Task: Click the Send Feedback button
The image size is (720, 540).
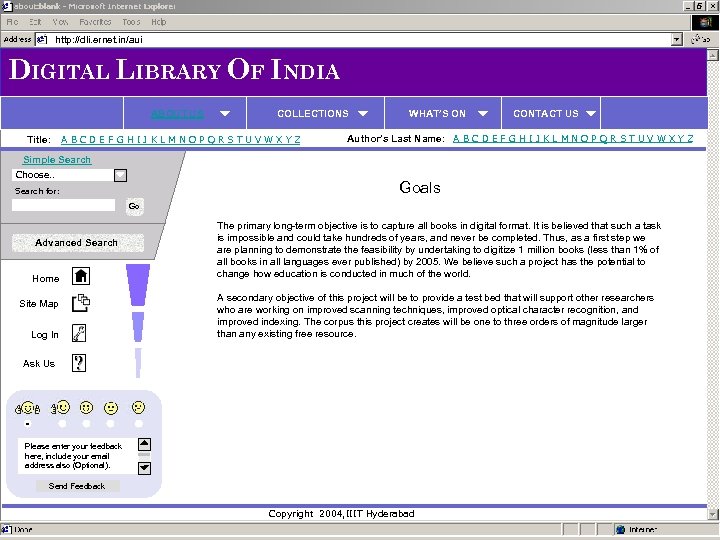Action: [77, 486]
